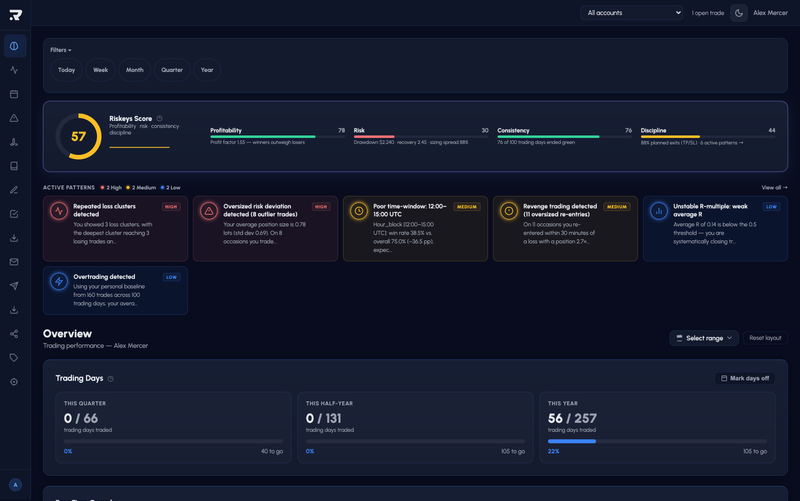Click the '1 open trade' link
This screenshot has height=501, width=800.
click(x=708, y=13)
